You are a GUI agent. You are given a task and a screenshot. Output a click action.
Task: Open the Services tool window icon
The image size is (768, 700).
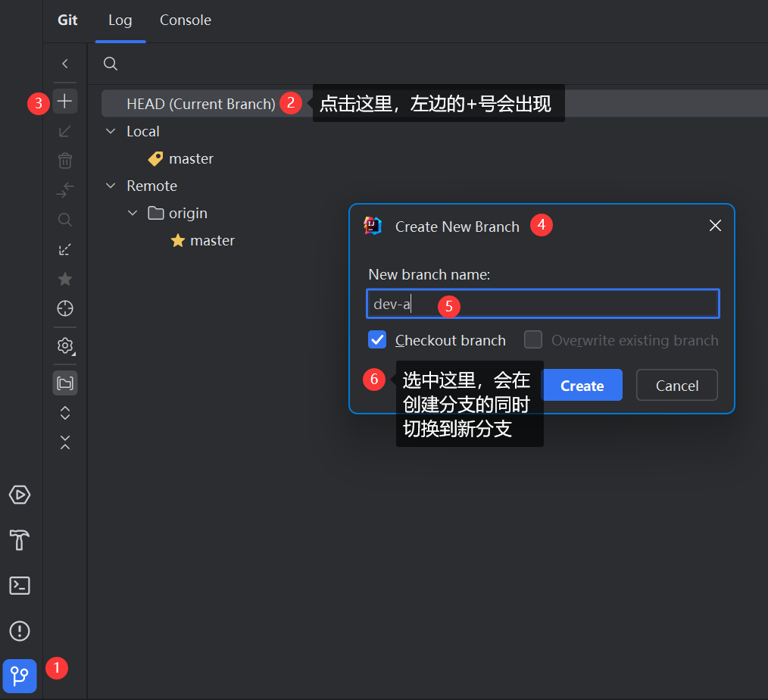[x=20, y=495]
